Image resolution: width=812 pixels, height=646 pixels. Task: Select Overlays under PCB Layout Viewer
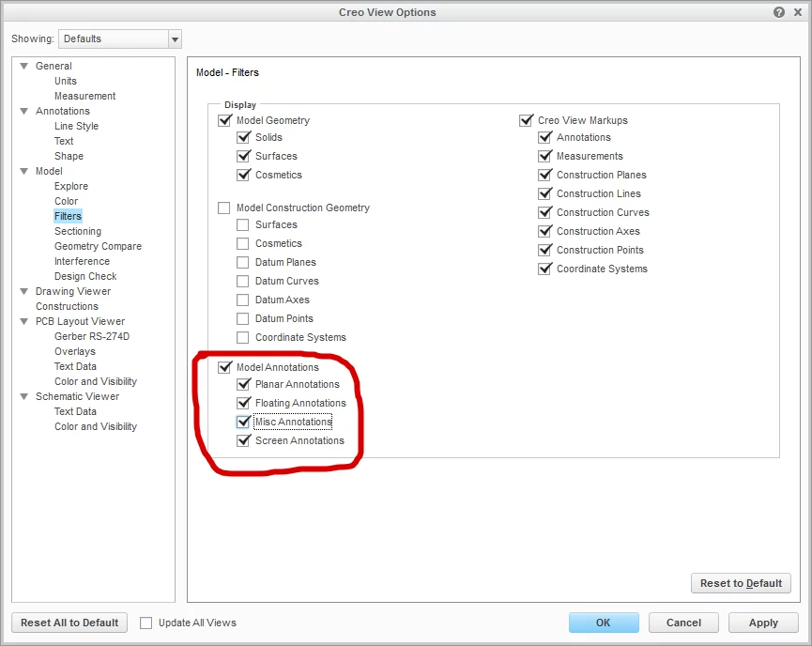(x=75, y=351)
